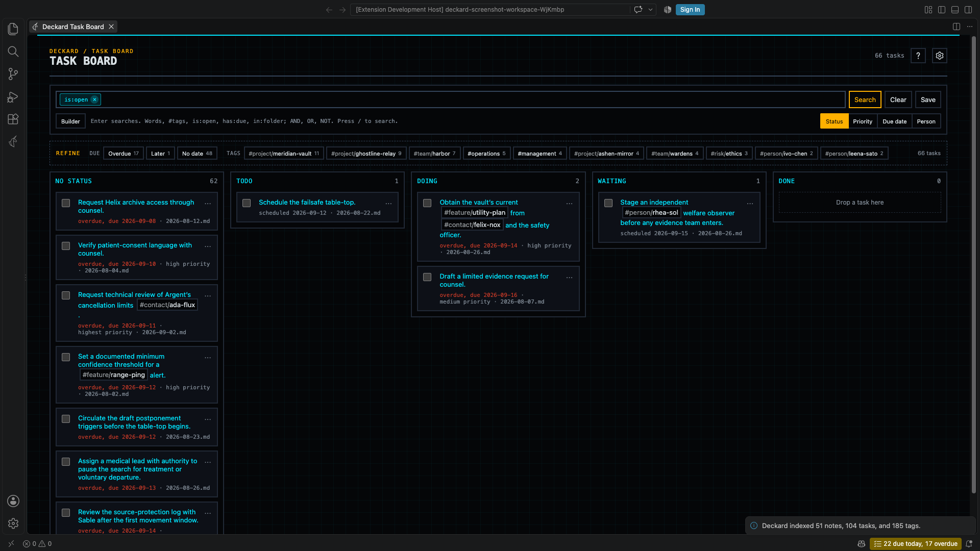980x551 pixels.
Task: Click the Copilot status icon
Action: [862, 544]
